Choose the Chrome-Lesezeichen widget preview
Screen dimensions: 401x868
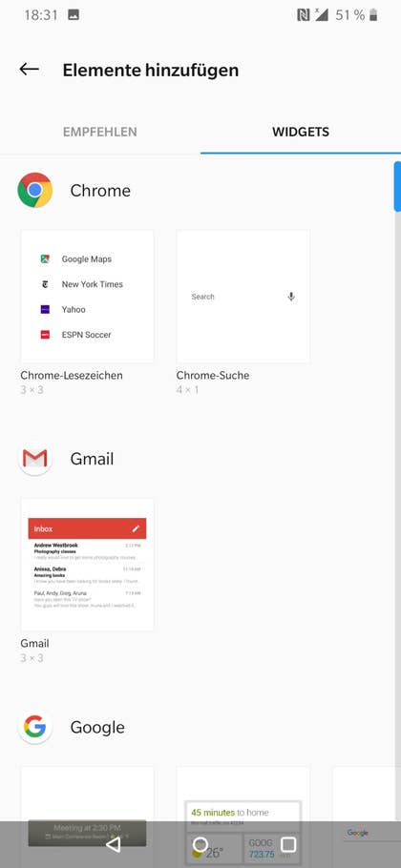point(87,297)
